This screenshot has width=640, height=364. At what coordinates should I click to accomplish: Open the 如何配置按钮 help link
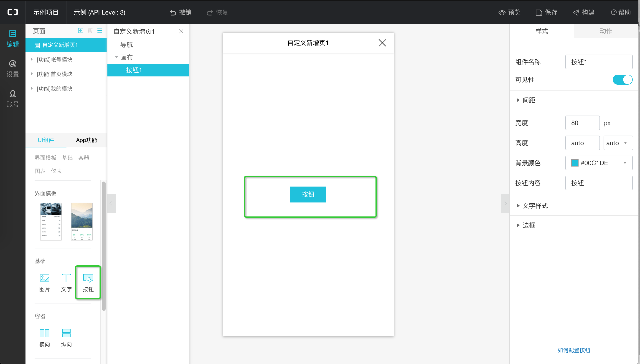(x=574, y=350)
